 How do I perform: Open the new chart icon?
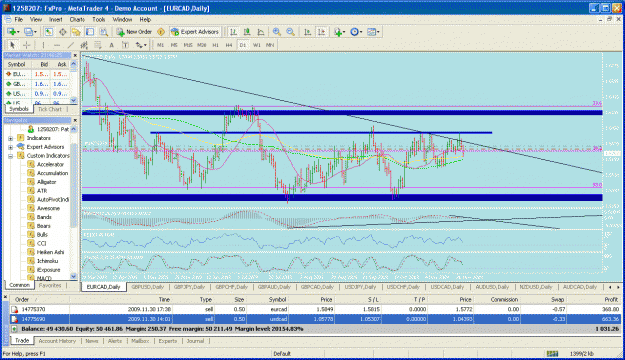(x=13, y=32)
